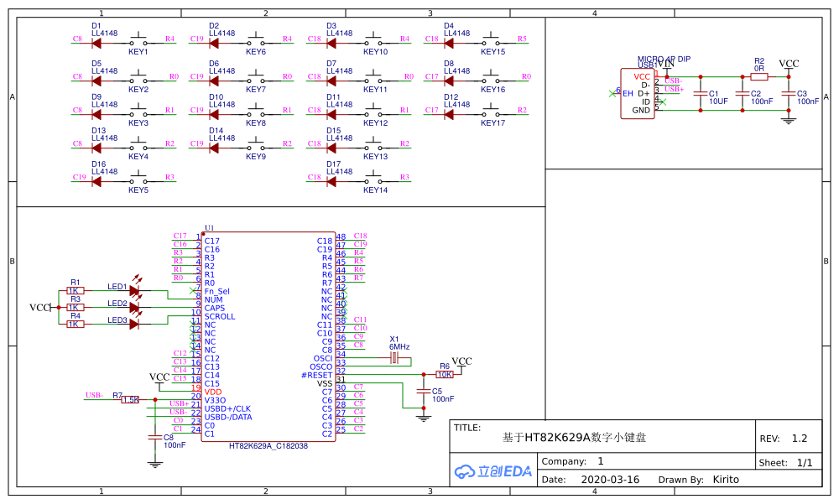The image size is (839, 504).
Task: Click the REV value 1.2
Action: coord(800,439)
